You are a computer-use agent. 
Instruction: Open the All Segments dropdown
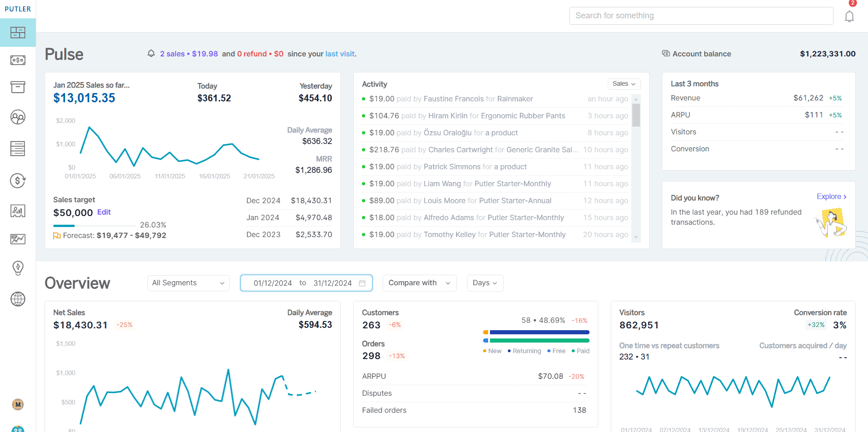(x=188, y=283)
